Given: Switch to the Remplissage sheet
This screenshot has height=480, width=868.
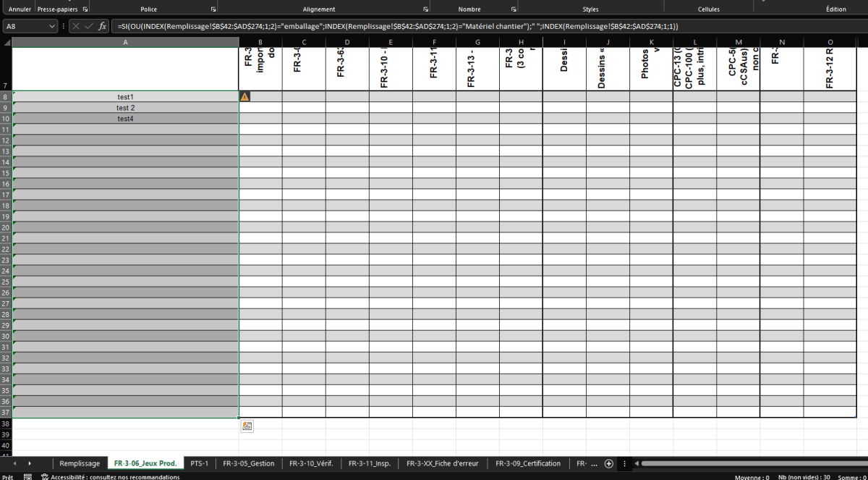Looking at the screenshot, I should point(80,463).
